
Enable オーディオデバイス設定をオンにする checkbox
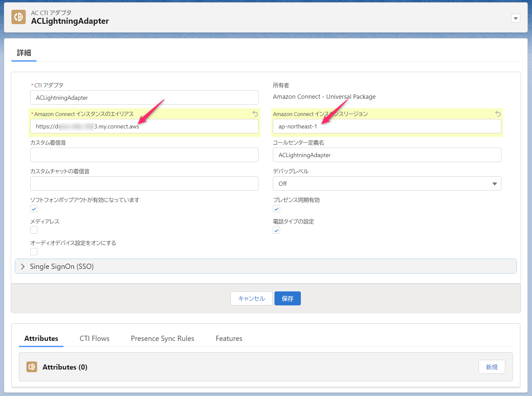34,252
